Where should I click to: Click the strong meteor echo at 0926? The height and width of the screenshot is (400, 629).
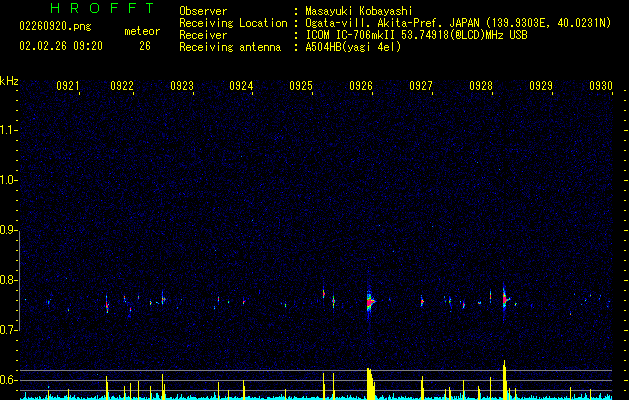click(370, 301)
